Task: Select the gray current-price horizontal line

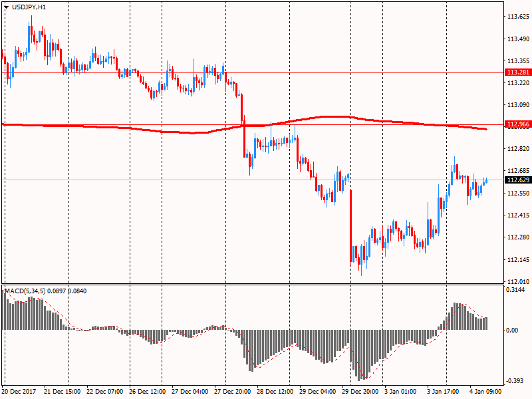Action: 253,180
